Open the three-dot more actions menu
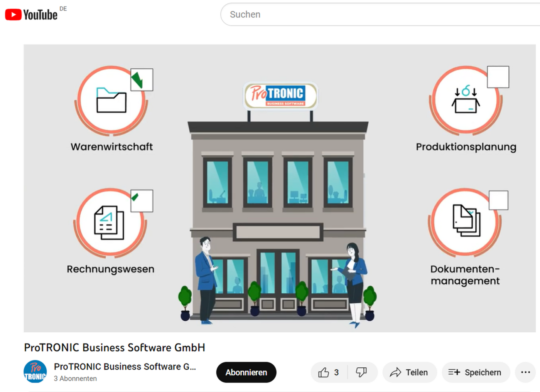 pos(525,372)
